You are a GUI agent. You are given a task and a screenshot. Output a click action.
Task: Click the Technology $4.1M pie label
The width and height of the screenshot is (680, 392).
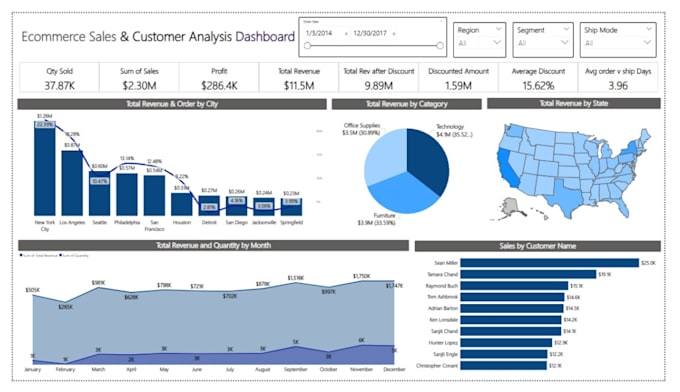pyautogui.click(x=454, y=131)
